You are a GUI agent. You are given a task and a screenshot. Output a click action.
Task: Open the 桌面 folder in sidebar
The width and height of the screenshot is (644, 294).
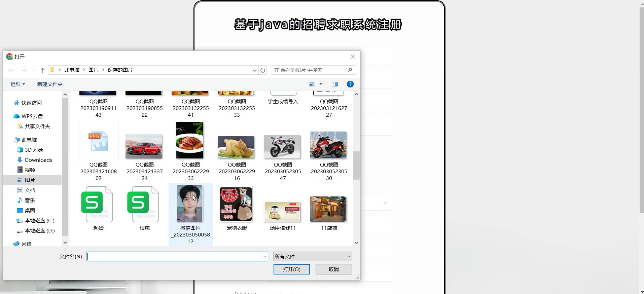click(30, 211)
